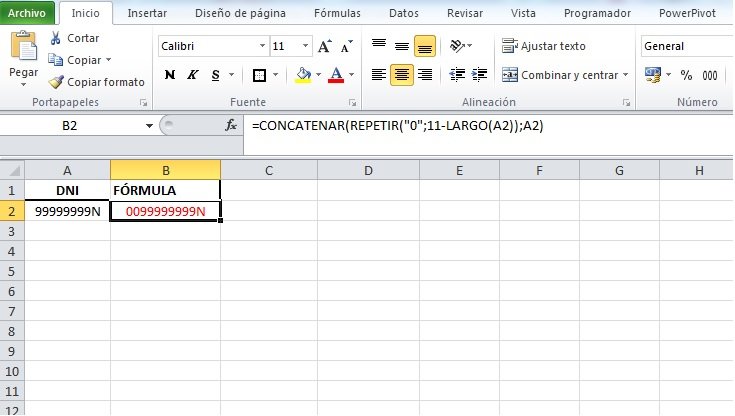Expand Alineación dialog launcher
Image resolution: width=735 pixels, height=416 pixels.
pos(626,103)
